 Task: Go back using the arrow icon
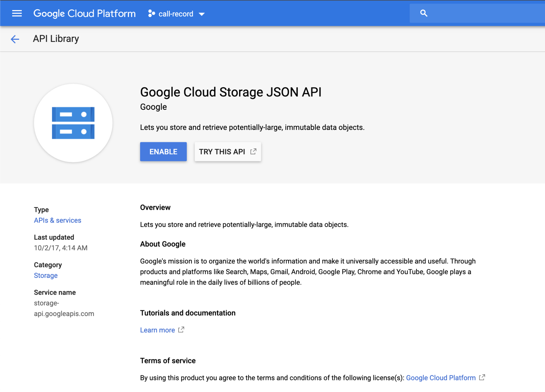(x=15, y=39)
